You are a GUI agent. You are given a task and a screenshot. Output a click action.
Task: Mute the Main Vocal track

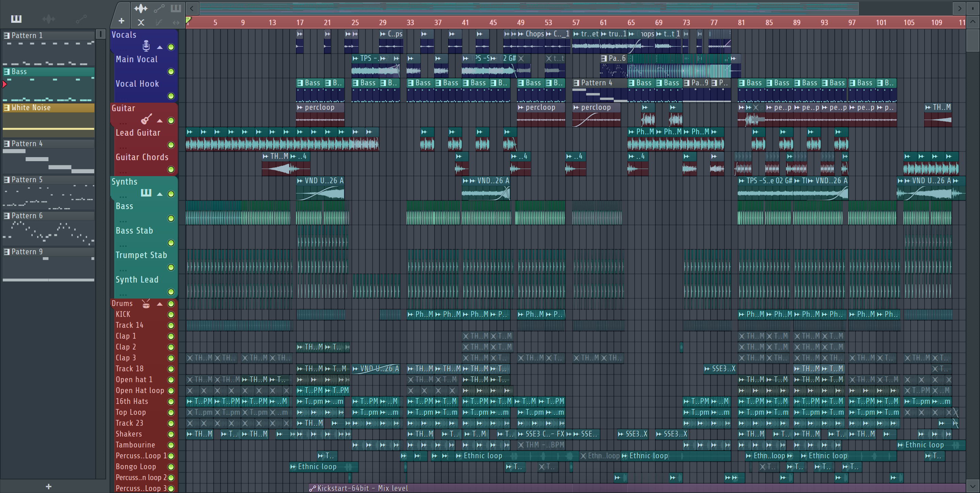(171, 71)
